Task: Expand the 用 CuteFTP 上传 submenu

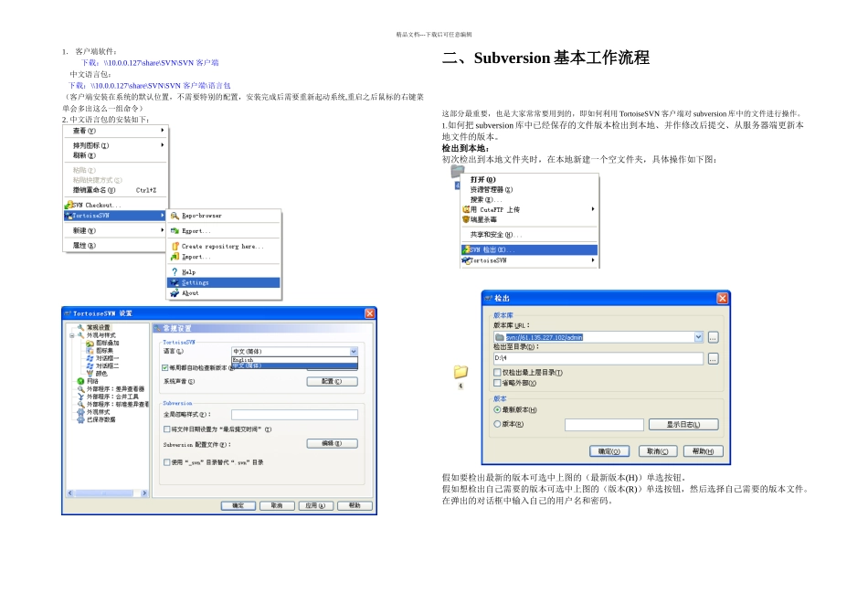Action: pos(593,209)
